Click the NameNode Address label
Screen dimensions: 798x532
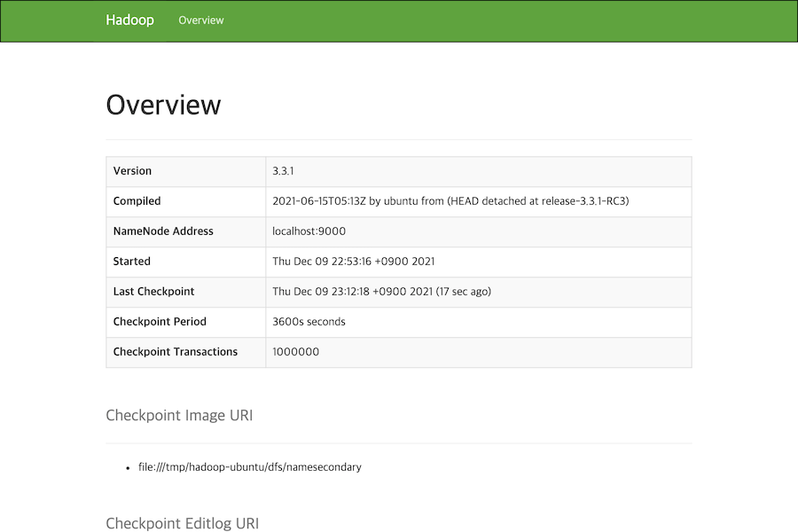tap(162, 231)
